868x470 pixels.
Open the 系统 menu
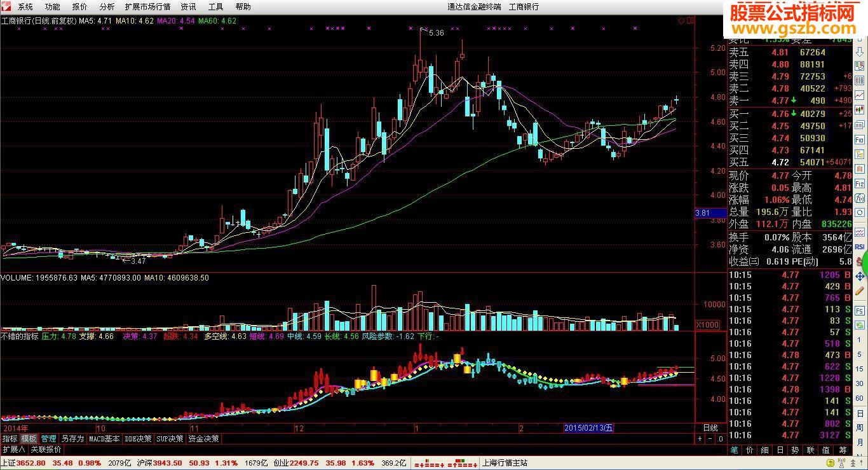[25, 6]
